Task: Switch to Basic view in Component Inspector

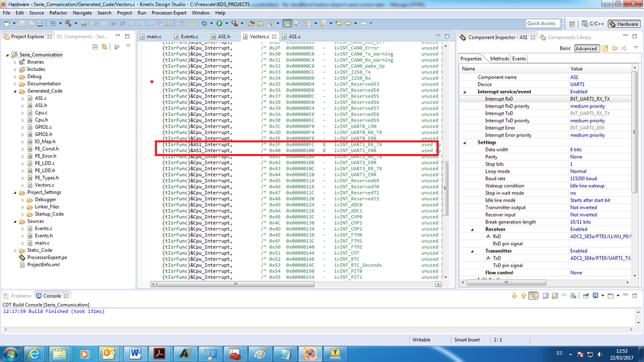Action: (x=565, y=48)
